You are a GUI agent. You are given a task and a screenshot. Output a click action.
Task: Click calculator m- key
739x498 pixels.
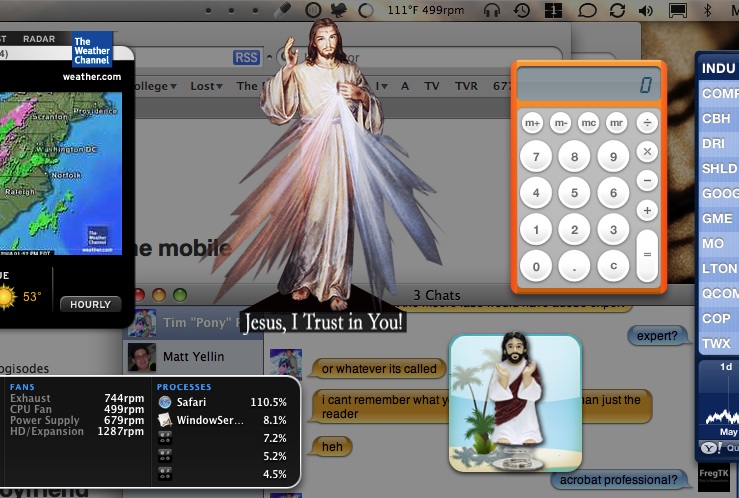pyautogui.click(x=560, y=123)
